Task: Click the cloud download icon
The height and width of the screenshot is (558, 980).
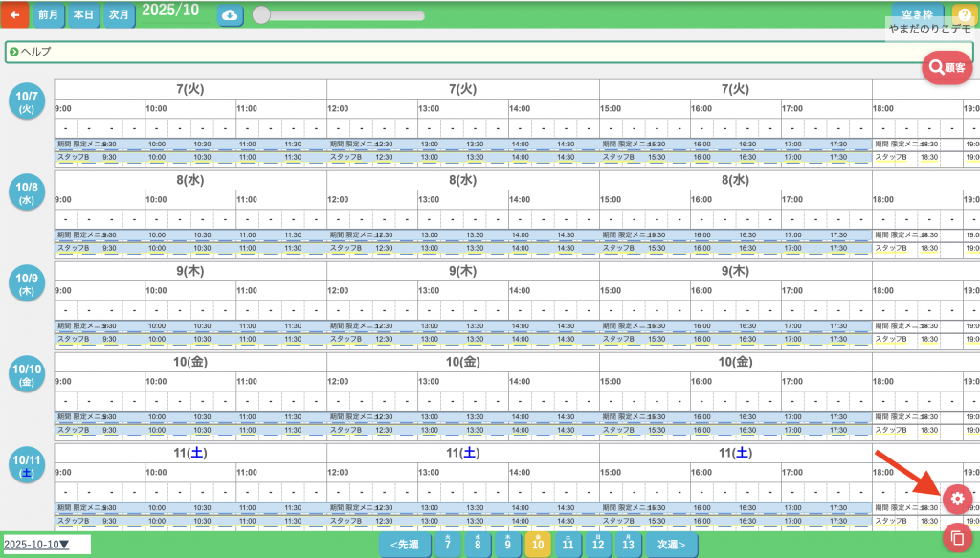Action: 230,15
